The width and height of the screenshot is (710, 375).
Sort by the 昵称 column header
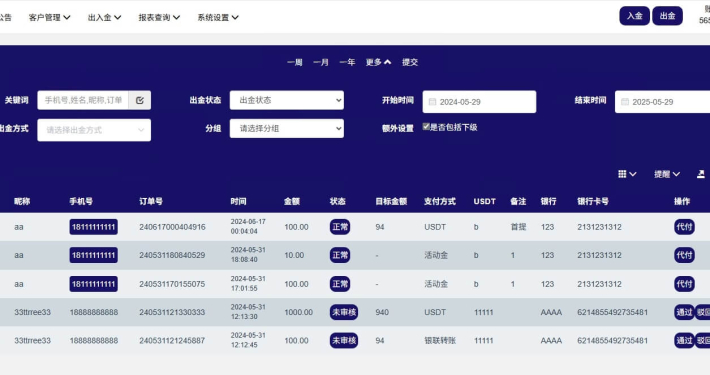click(x=22, y=201)
